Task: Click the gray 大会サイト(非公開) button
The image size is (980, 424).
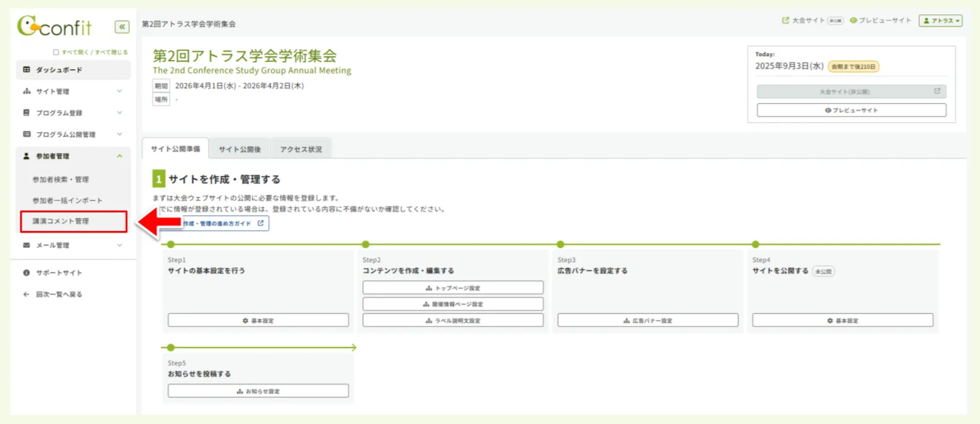Action: (851, 91)
